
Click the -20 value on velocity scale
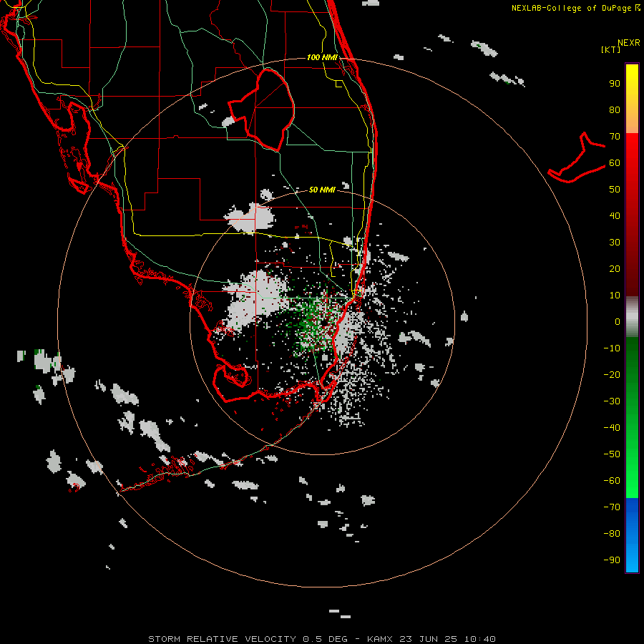[x=612, y=375]
